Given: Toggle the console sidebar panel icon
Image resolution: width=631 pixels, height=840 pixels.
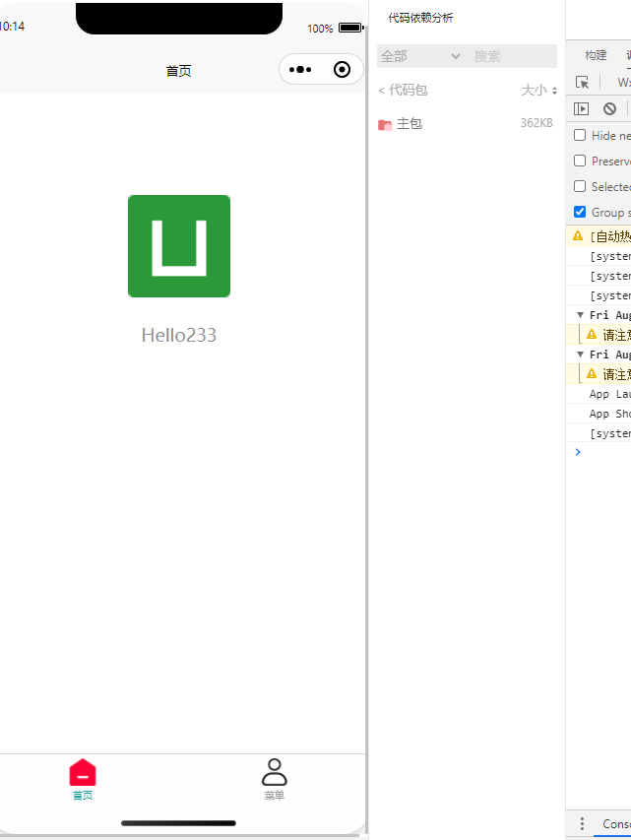Looking at the screenshot, I should (x=581, y=108).
